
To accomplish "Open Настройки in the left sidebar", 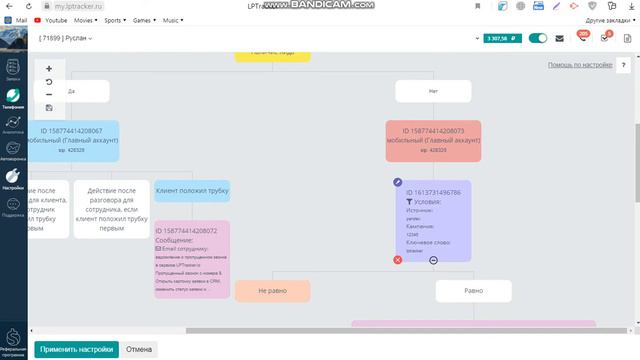I will pyautogui.click(x=13, y=179).
